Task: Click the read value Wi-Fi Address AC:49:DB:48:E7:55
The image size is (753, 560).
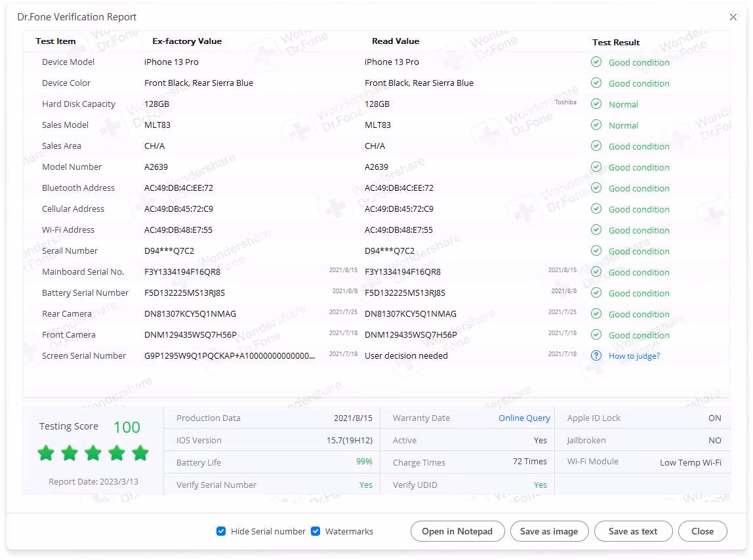Action: click(399, 230)
